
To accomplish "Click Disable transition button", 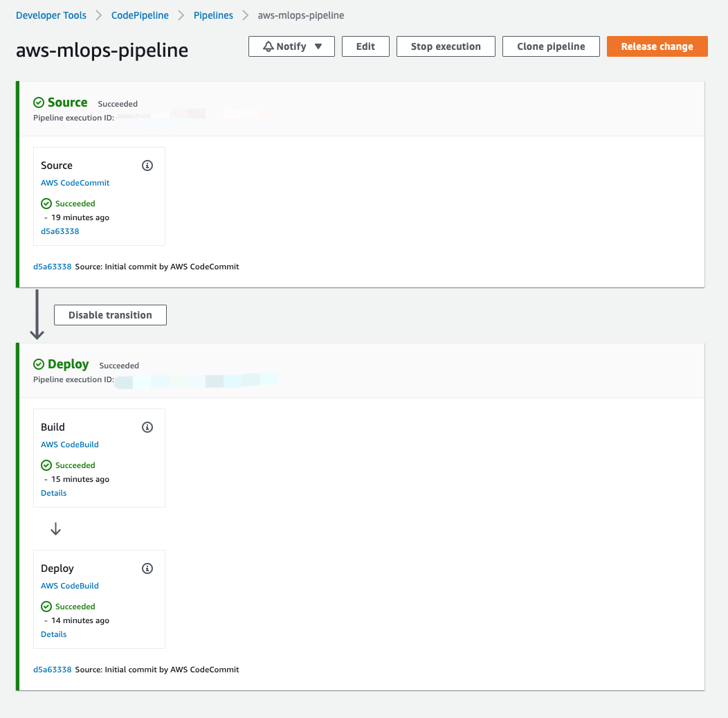I will (x=110, y=315).
